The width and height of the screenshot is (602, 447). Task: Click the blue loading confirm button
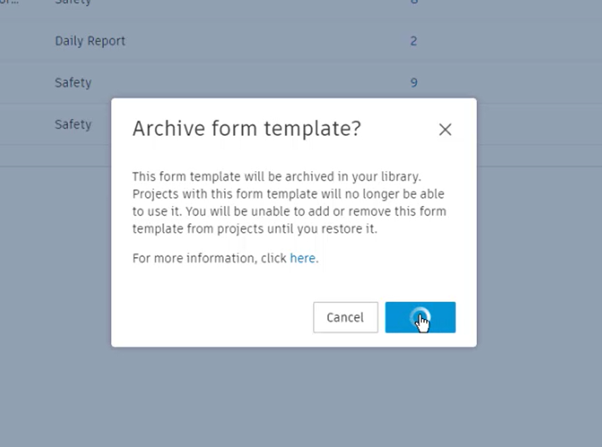coord(420,317)
